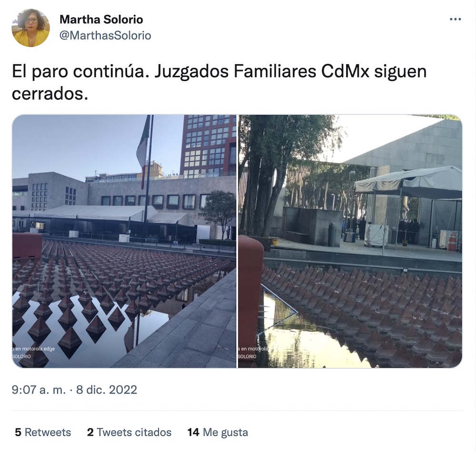Click the red brick building in left photo
This screenshot has width=476, height=452.
208,146
